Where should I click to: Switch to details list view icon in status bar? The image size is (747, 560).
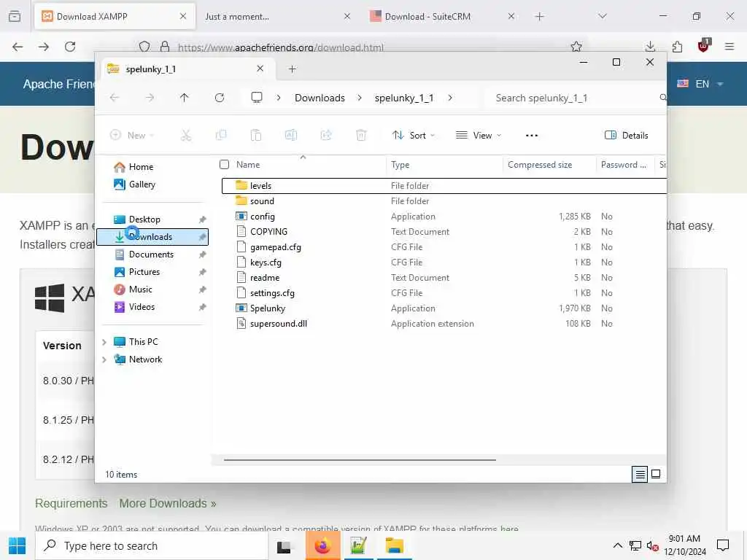(x=640, y=474)
